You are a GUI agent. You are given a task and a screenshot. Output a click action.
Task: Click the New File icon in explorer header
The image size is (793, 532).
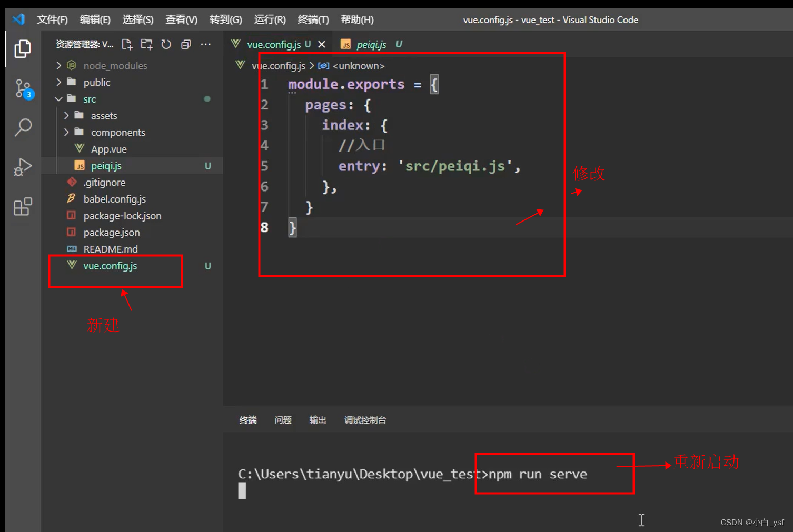(x=127, y=44)
